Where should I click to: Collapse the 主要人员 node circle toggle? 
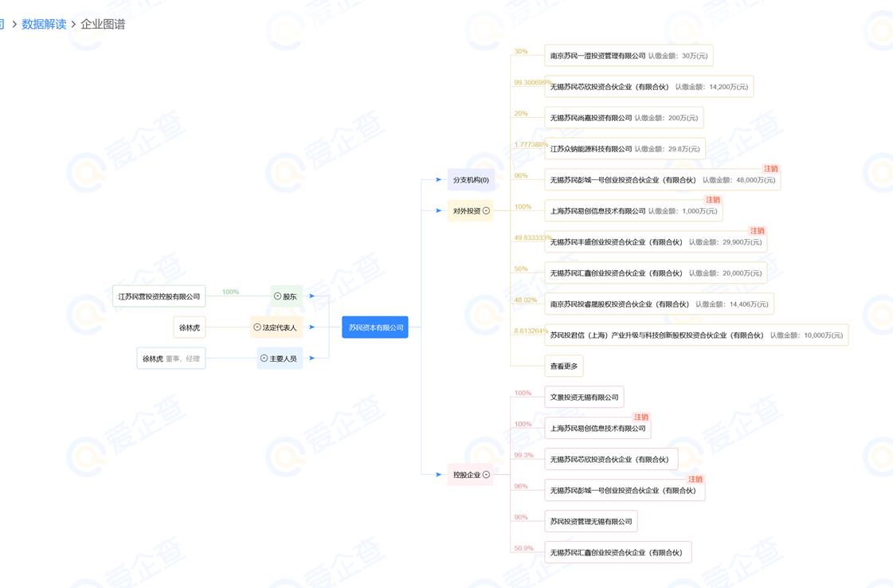(x=264, y=359)
